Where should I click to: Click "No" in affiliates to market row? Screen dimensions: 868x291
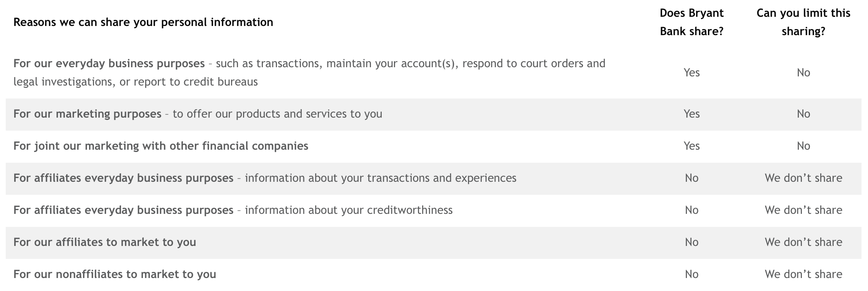click(x=691, y=242)
